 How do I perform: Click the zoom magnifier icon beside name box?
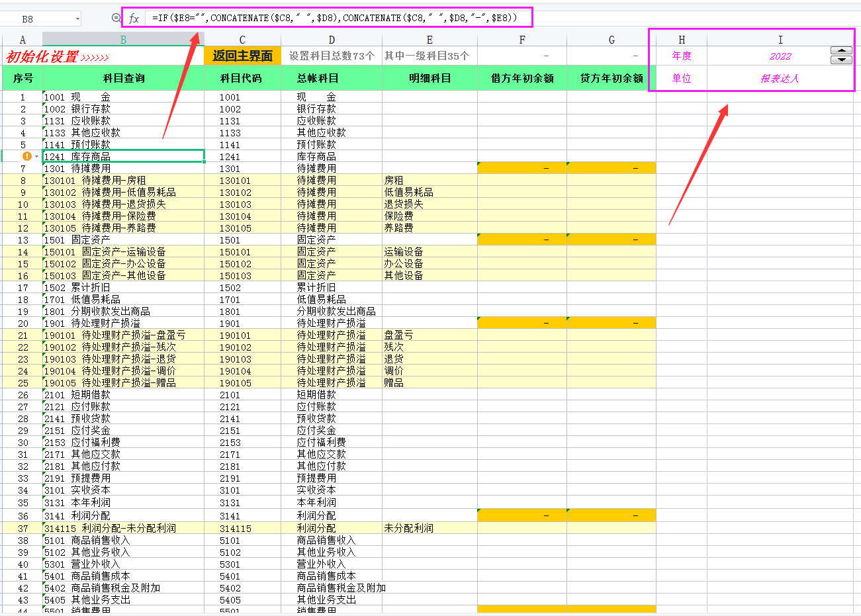click(116, 19)
